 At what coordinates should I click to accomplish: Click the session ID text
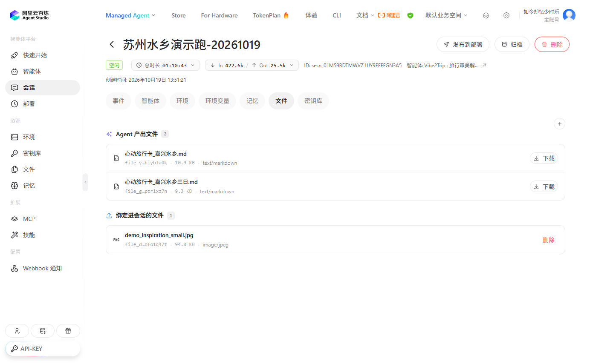point(353,66)
